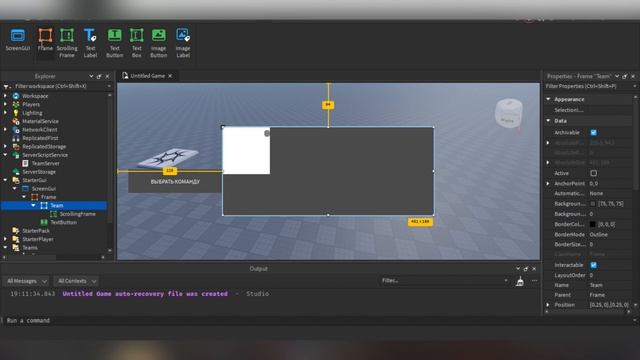Viewport: 640px width, 360px height.
Task: Collapse the ServerScriptService node
Action: [x=5, y=155]
